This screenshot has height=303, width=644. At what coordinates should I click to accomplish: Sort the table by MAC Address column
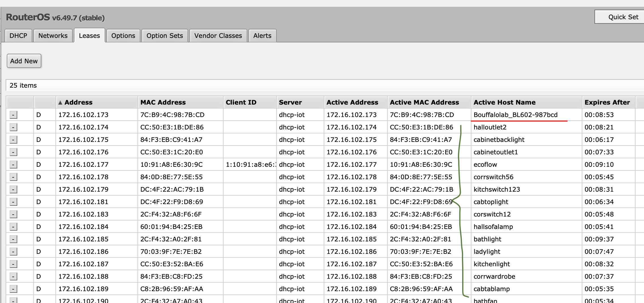(163, 102)
